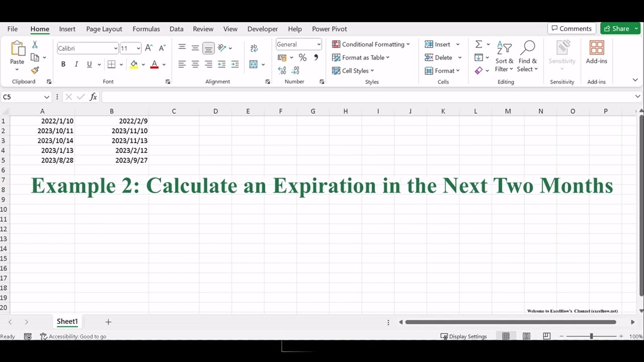The height and width of the screenshot is (362, 644).
Task: Click Decrease Decimal icon
Action: [x=295, y=70]
